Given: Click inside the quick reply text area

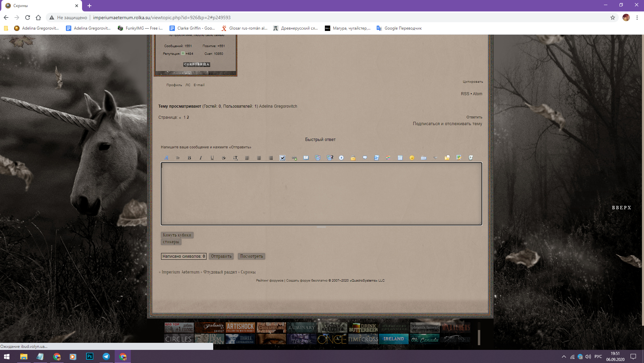Looking at the screenshot, I should coord(321,194).
